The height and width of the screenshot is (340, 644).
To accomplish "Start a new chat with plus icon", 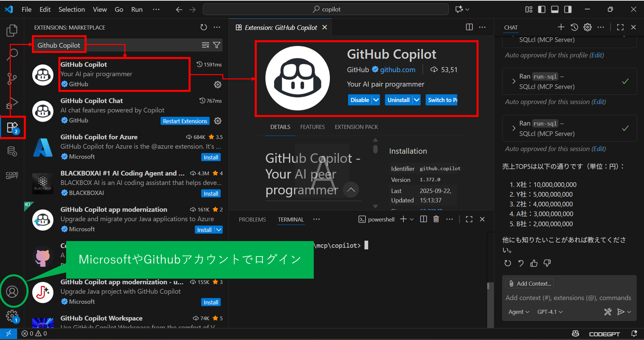I will [561, 27].
